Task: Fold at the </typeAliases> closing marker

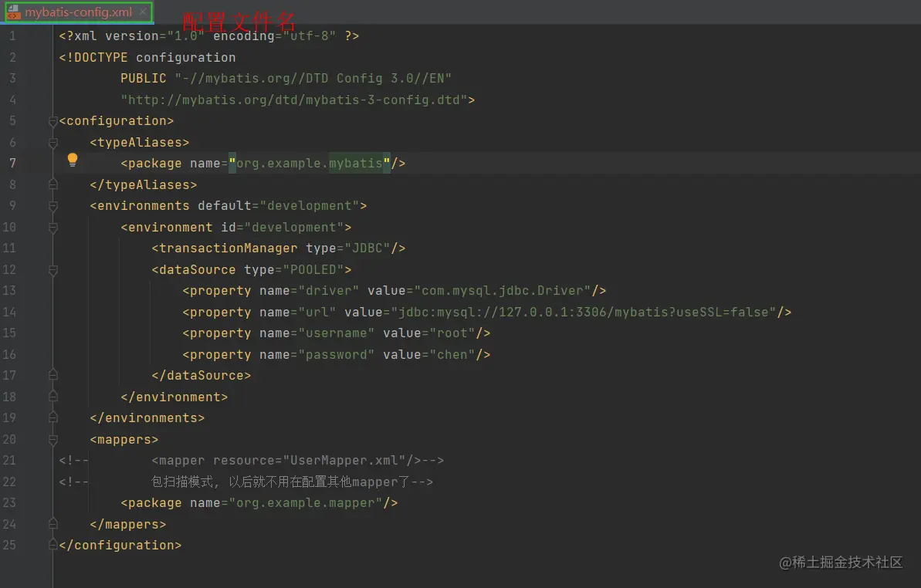Action: [x=52, y=185]
